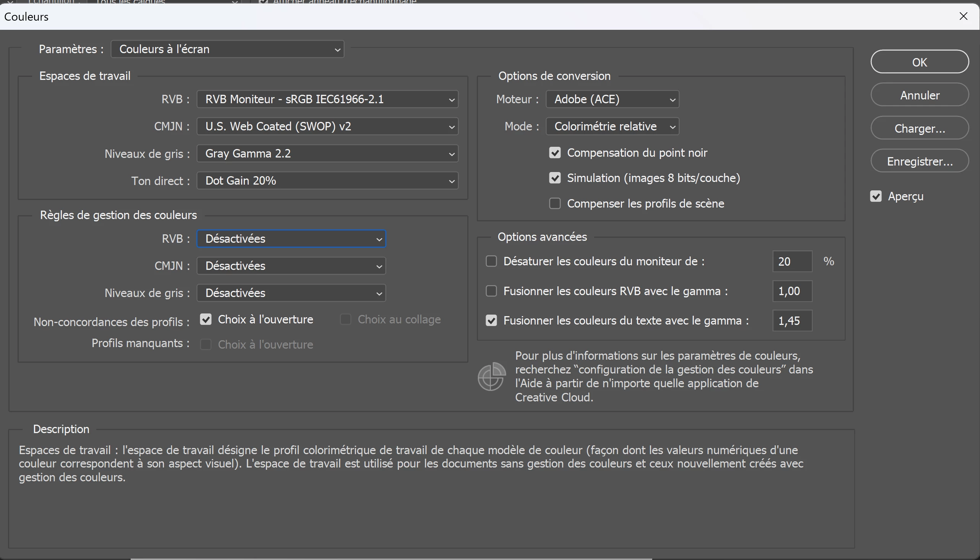Enable Compenser les profils de scène
980x560 pixels.
(x=554, y=203)
